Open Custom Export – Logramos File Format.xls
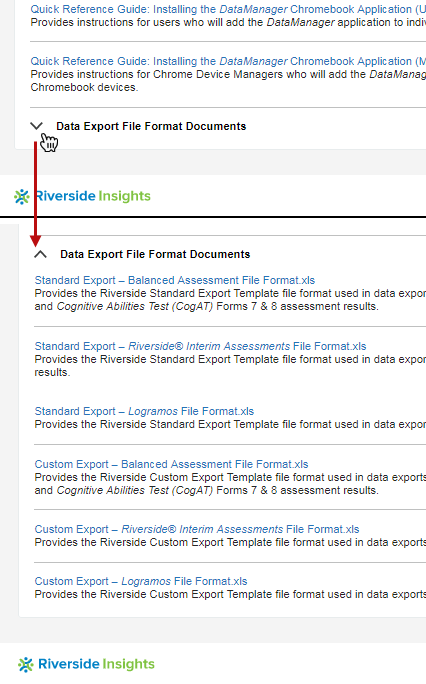The width and height of the screenshot is (426, 684). pyautogui.click(x=141, y=581)
